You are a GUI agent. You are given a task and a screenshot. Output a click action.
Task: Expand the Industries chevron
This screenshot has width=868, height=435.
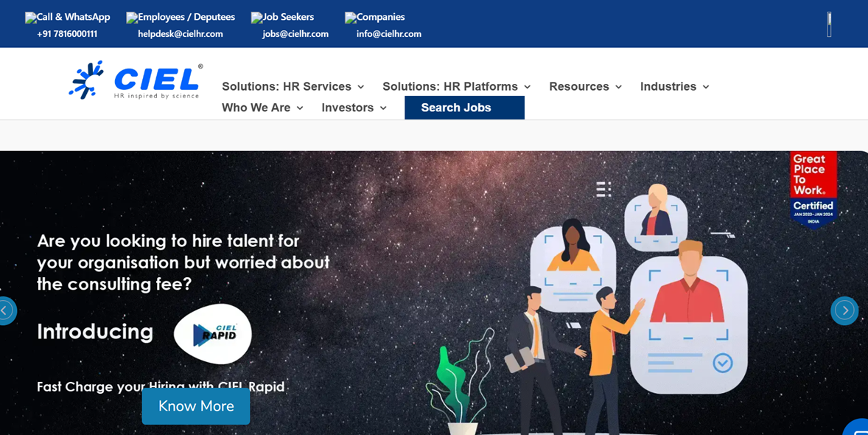pyautogui.click(x=707, y=87)
